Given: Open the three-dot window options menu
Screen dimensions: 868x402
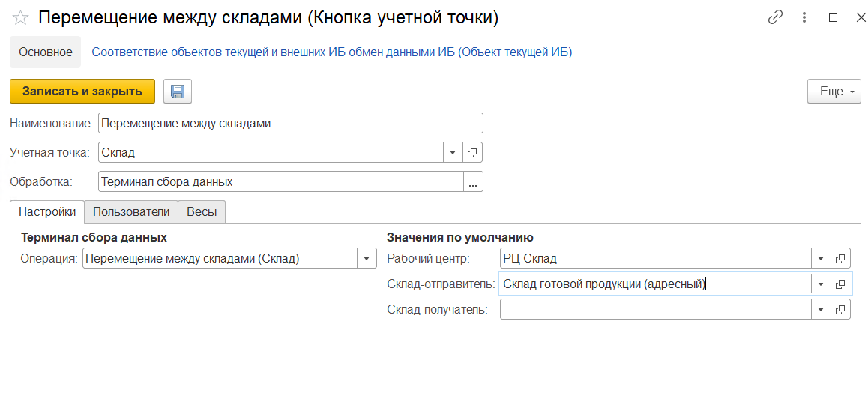Looking at the screenshot, I should (804, 17).
